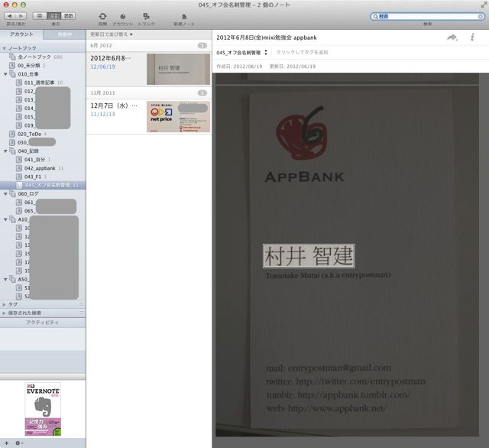The width and height of the screenshot is (489, 448).
Task: Click the magnifier icon in the search box
Action: coord(376,17)
